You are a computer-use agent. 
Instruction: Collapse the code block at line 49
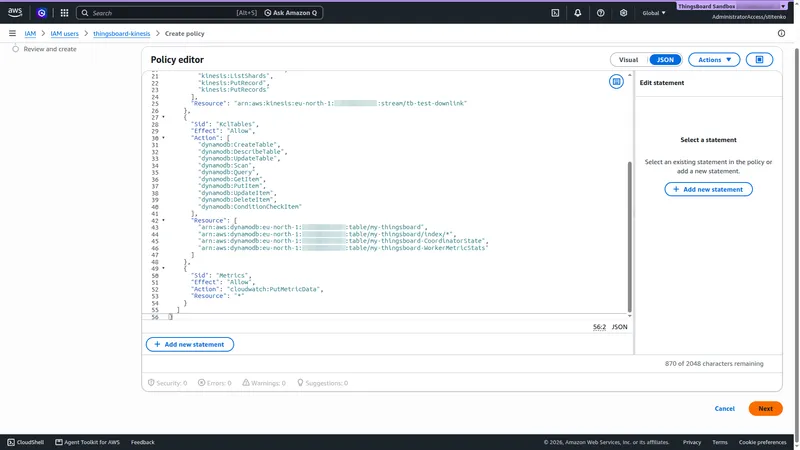(163, 268)
